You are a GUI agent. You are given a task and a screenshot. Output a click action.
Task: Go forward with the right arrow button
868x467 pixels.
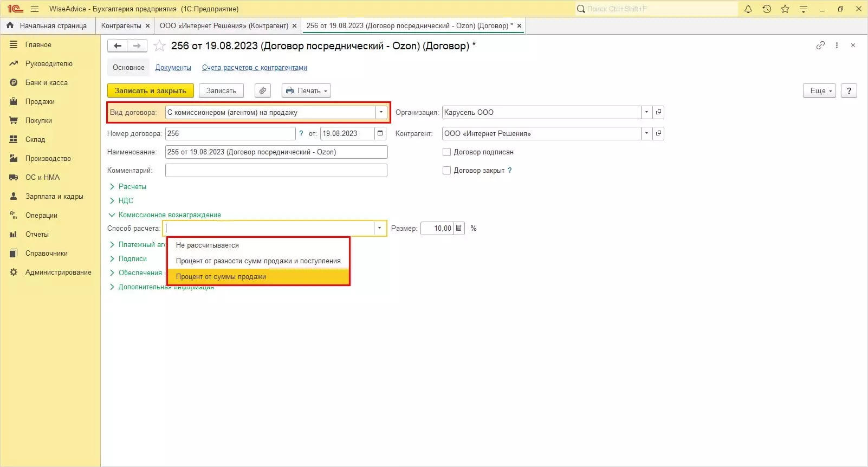(137, 46)
